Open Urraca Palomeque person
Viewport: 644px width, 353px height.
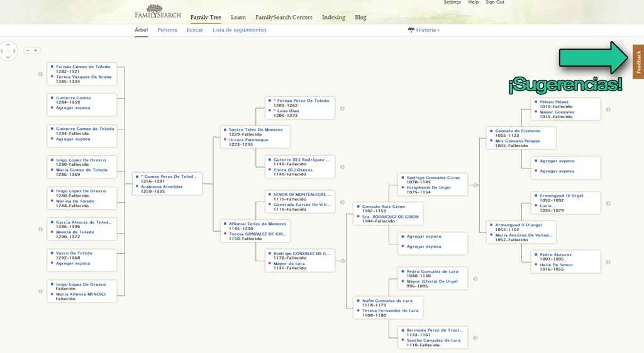click(248, 140)
